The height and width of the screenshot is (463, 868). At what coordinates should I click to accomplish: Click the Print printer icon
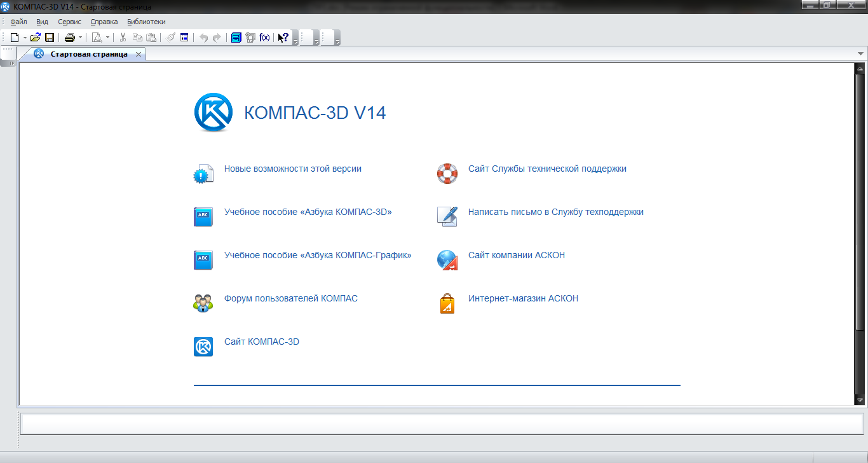[70, 38]
